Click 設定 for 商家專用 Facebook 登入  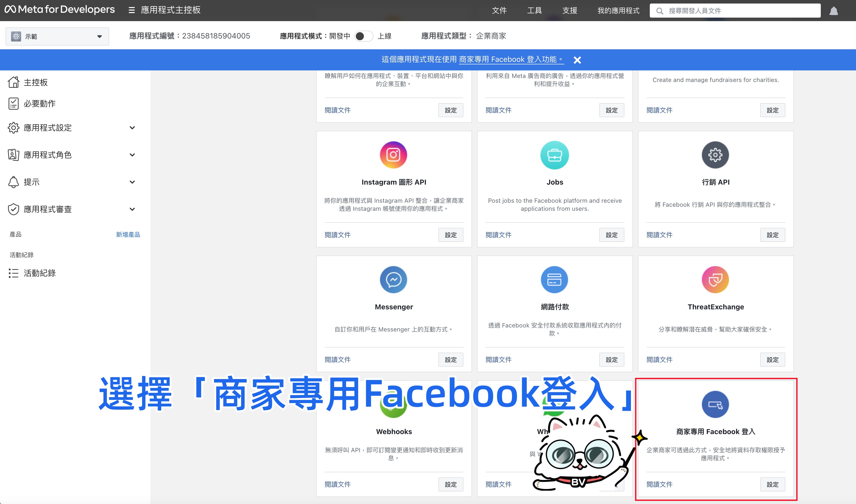click(773, 484)
